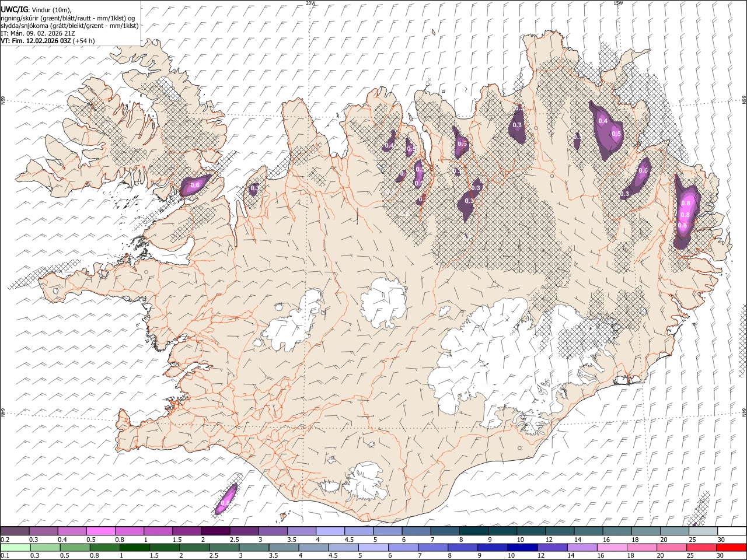Pick the snow legend swatch for 3–3.5 mm
The height and width of the screenshot is (560, 747).
[x=273, y=531]
